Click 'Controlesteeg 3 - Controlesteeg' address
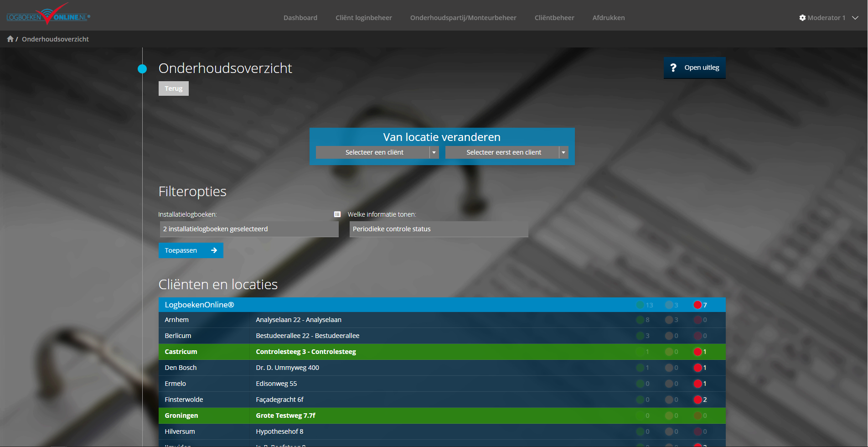 click(x=306, y=352)
